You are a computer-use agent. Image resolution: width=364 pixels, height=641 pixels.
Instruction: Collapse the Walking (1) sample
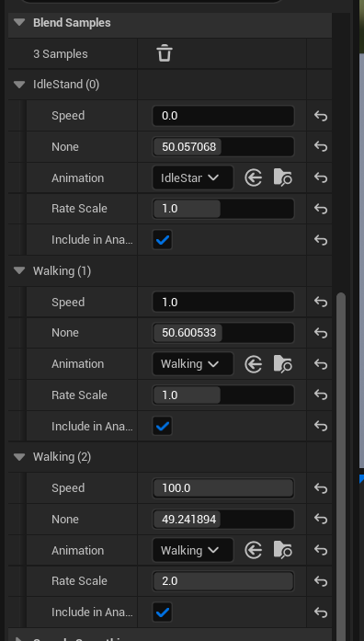pos(19,270)
